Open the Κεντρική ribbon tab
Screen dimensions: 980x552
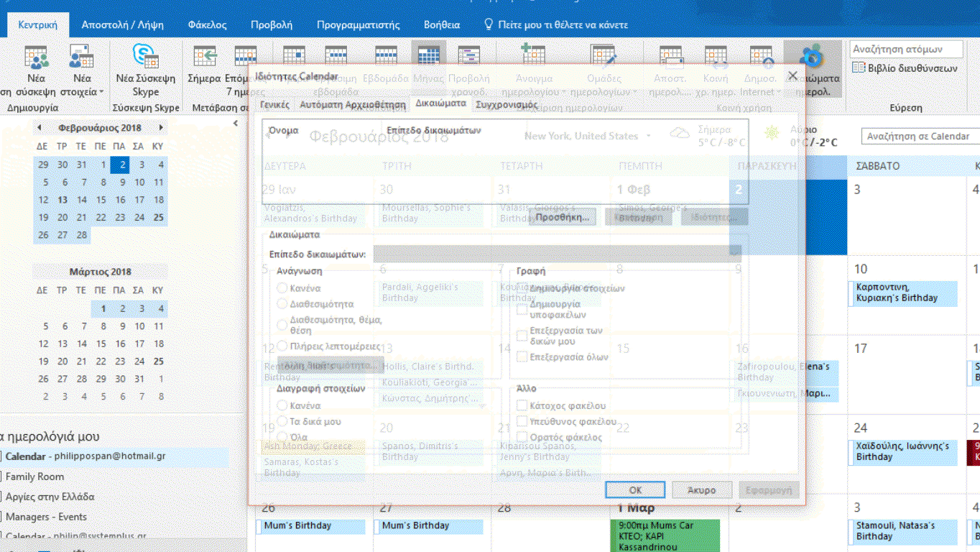38,24
